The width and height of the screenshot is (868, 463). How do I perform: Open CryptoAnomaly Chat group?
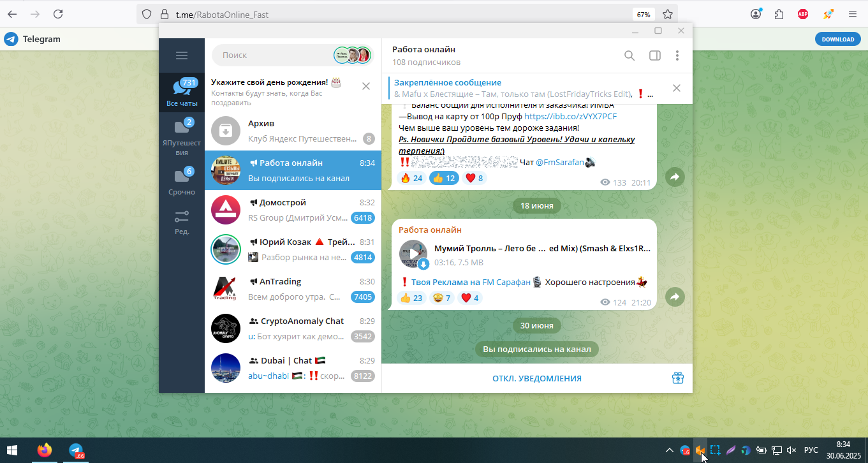click(293, 328)
